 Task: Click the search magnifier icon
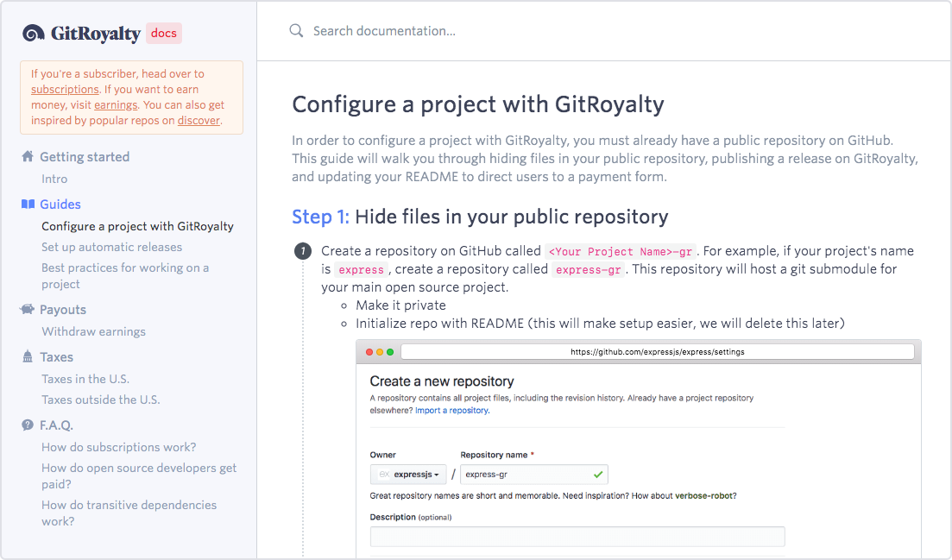(x=296, y=30)
